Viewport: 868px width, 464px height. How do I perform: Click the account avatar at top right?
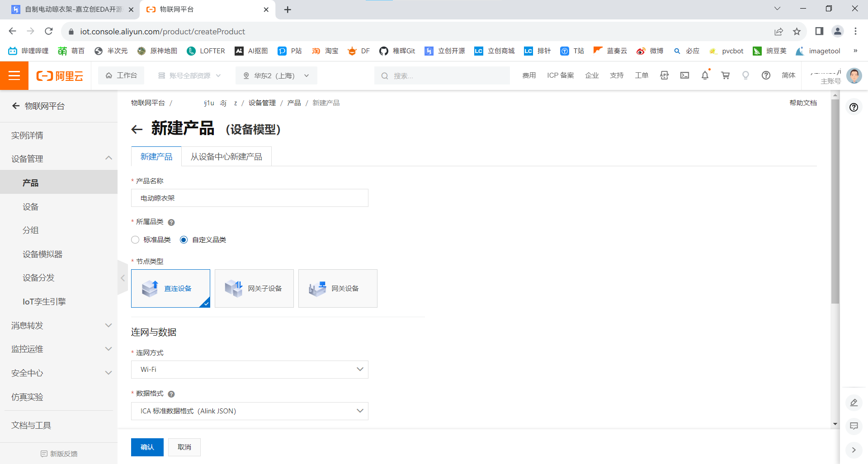coord(854,75)
